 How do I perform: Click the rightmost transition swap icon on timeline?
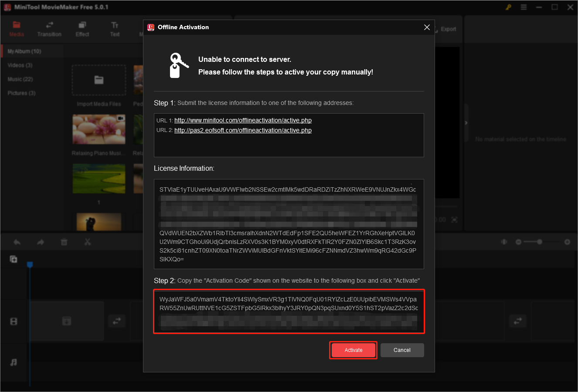(518, 321)
